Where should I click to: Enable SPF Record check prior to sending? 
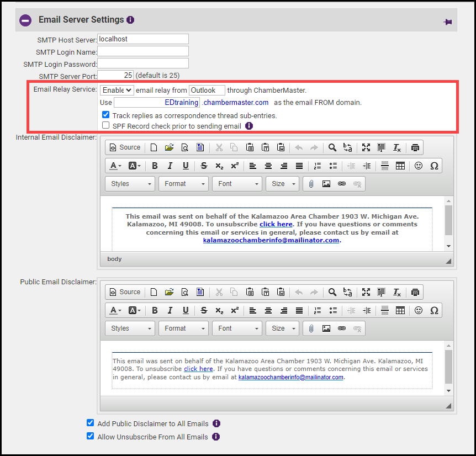coord(106,126)
